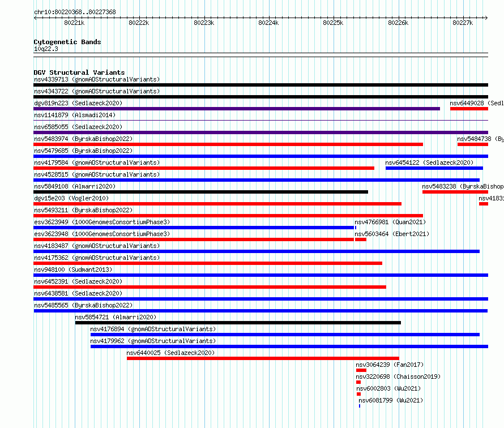The height and width of the screenshot is (428, 504).
Task: Click the nsv5483238 red variant bar
Action: [x=455, y=192]
